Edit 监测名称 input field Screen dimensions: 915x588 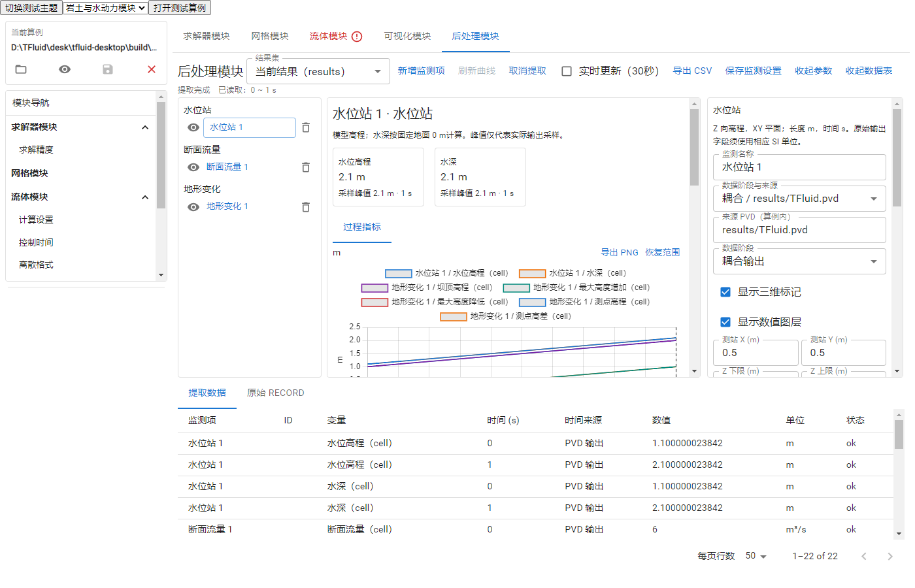click(799, 167)
